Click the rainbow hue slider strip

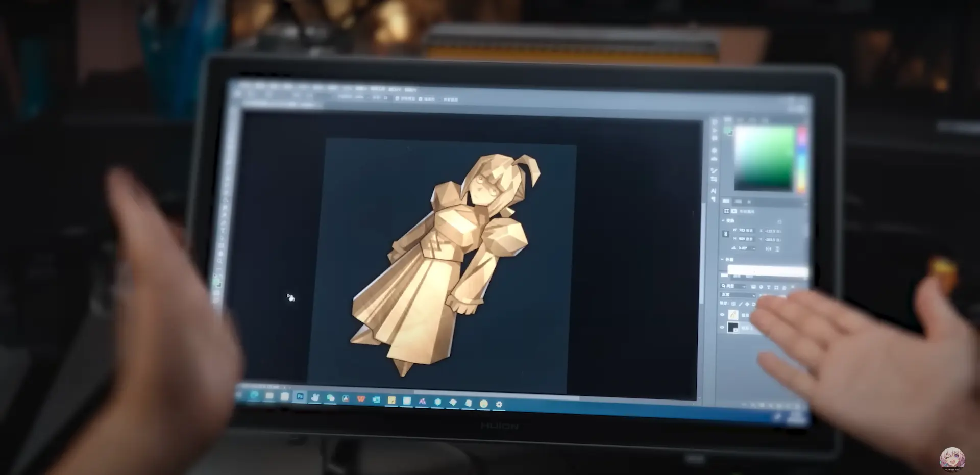pos(801,160)
